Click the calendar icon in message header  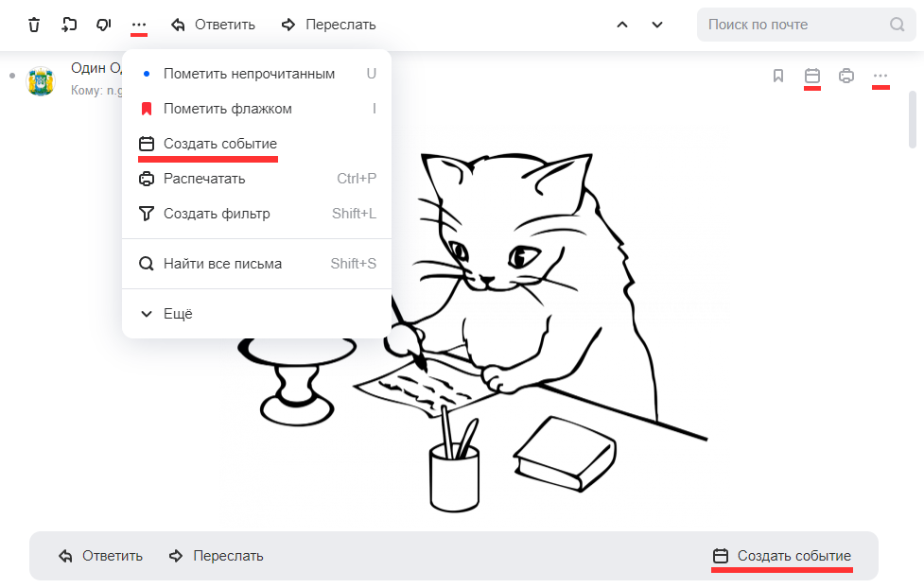tap(811, 76)
